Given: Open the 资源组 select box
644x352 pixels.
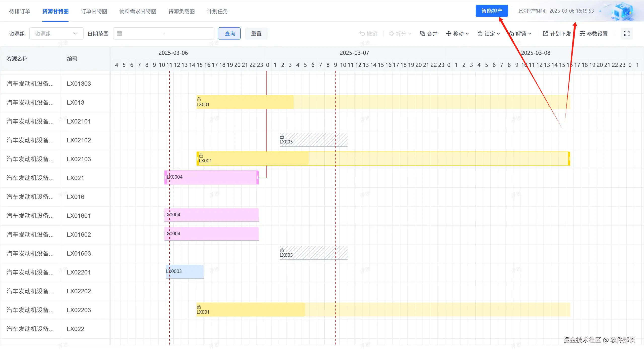Looking at the screenshot, I should coord(56,33).
